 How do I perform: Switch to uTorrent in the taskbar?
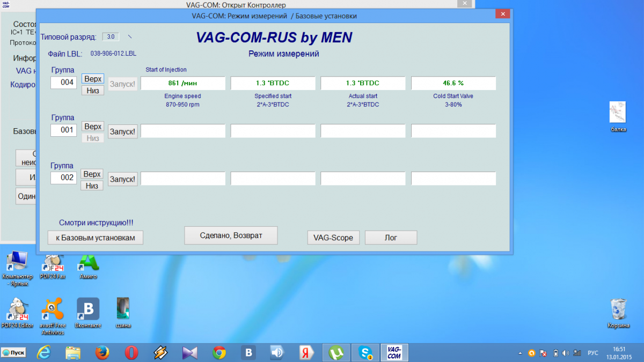[x=336, y=352]
